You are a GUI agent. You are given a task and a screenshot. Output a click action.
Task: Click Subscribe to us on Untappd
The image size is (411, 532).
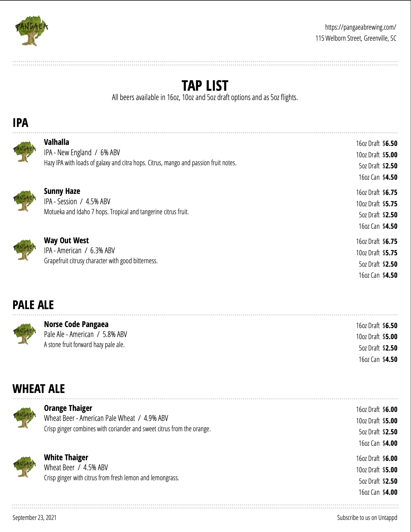coord(367,518)
